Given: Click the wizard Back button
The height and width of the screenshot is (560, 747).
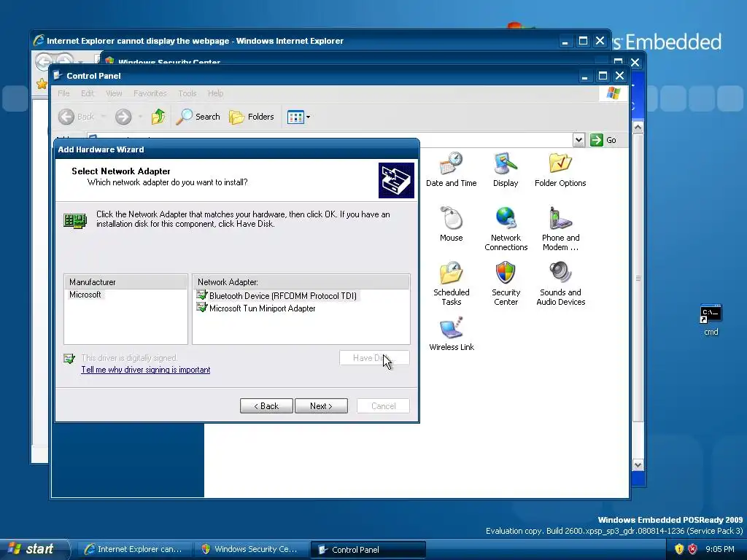Looking at the screenshot, I should 266,406.
